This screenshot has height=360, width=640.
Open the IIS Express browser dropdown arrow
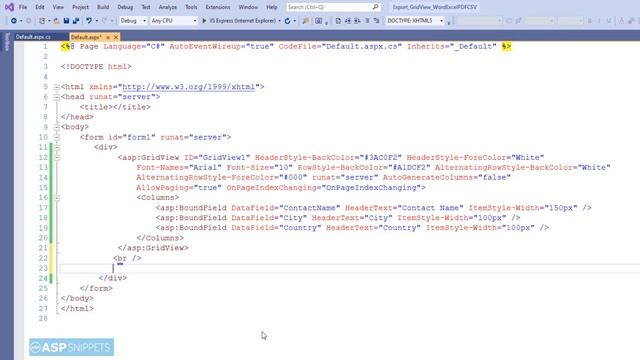click(279, 21)
